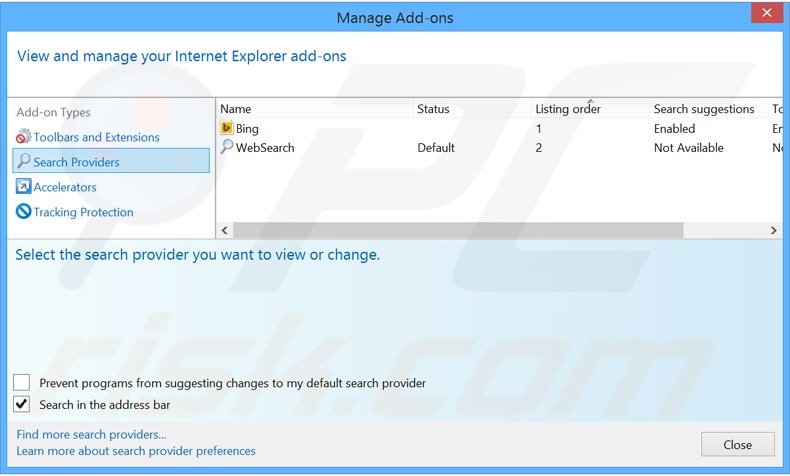Image resolution: width=790 pixels, height=476 pixels.
Task: Click the Default status of WebSearch
Action: (436, 148)
